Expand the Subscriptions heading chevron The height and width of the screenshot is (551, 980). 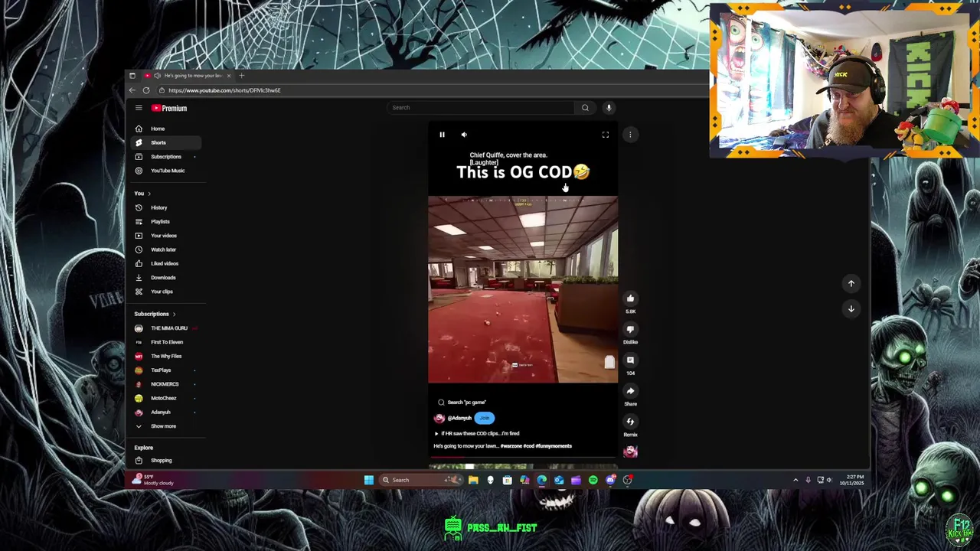(174, 314)
